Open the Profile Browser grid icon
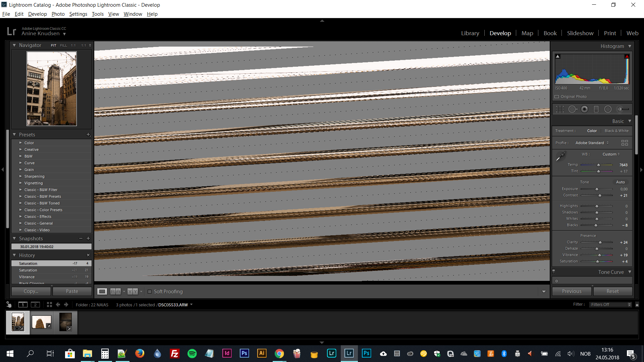The width and height of the screenshot is (644, 362). (x=625, y=143)
